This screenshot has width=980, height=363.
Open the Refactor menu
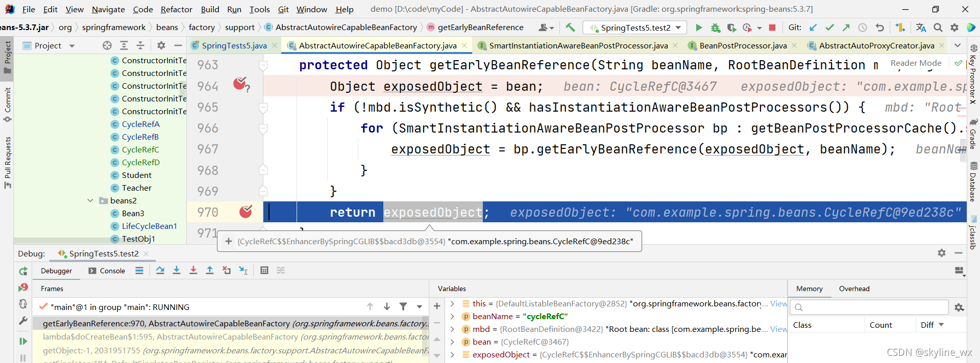pos(177,9)
